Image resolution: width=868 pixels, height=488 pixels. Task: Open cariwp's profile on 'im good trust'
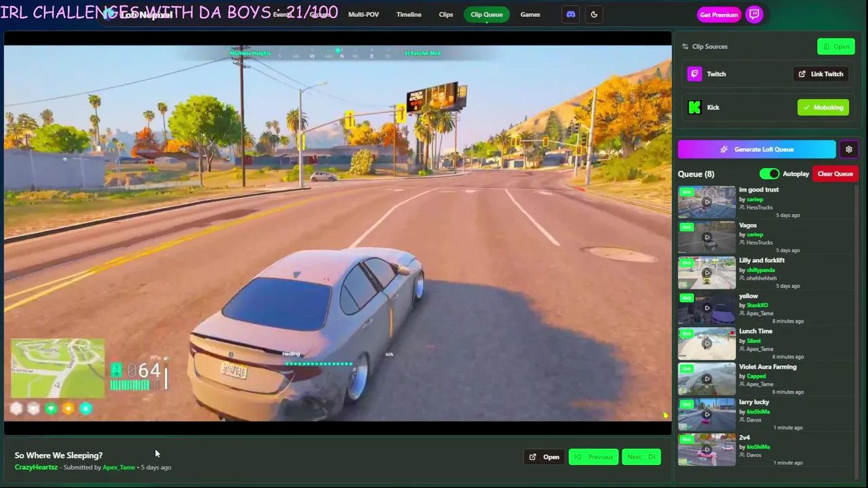(755, 199)
